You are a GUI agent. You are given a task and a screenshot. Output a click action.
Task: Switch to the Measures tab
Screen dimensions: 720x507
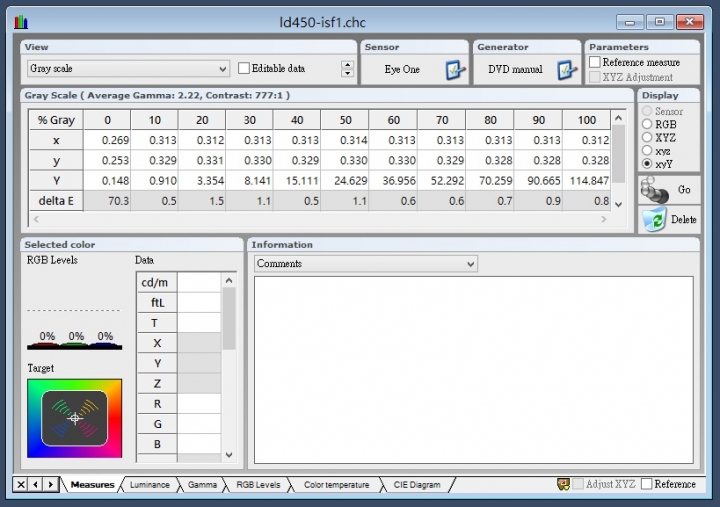[92, 484]
